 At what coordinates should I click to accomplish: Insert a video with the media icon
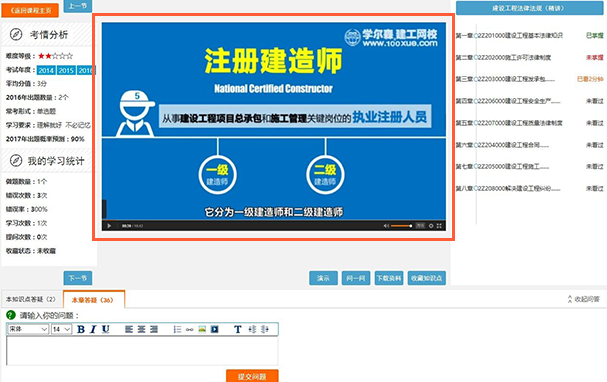pyautogui.click(x=214, y=329)
